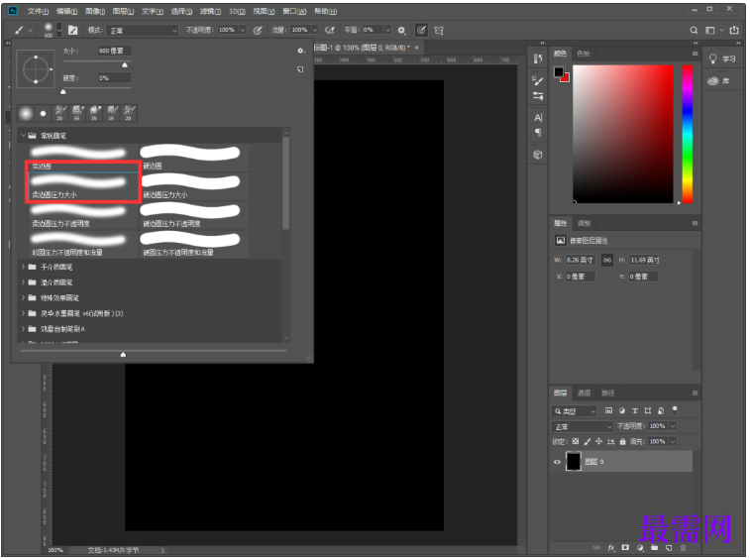Open the brush preset settings gear
Image resolution: width=750 pixels, height=560 pixels.
tap(300, 50)
